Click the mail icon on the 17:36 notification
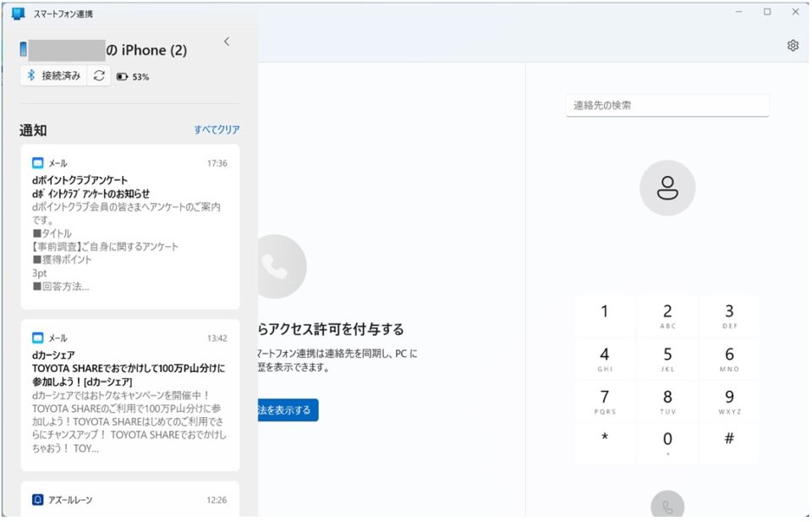 tap(37, 163)
